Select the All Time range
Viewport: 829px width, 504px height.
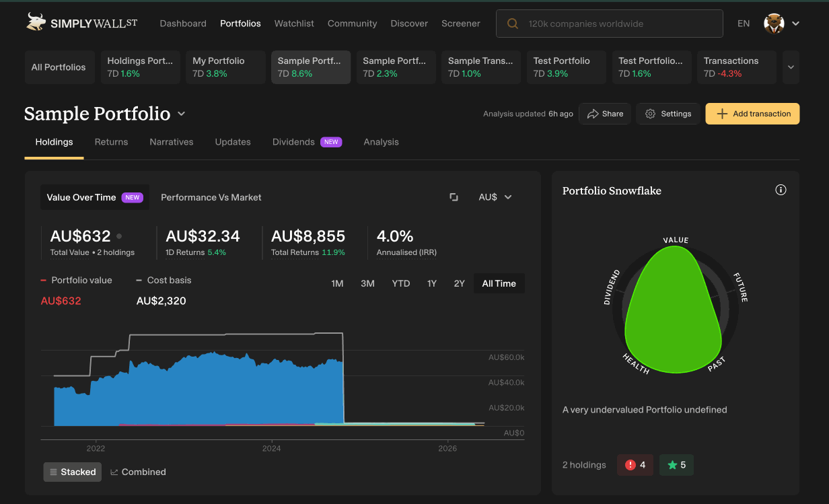(499, 283)
